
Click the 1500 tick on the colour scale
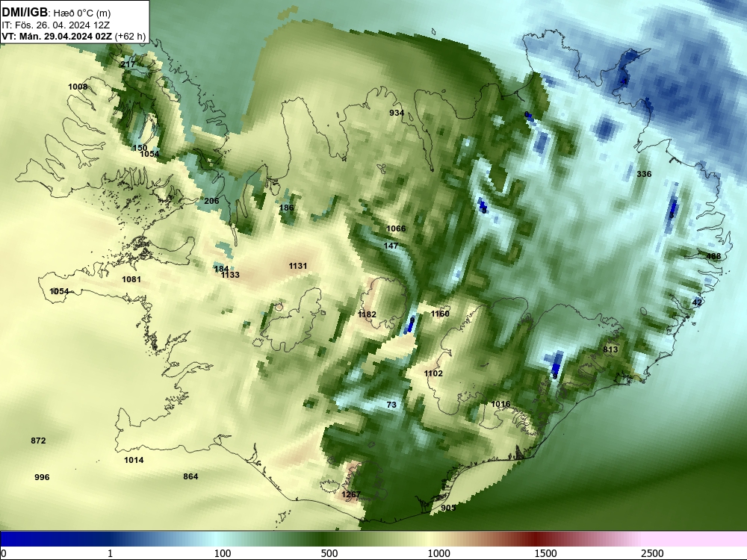[545, 553]
